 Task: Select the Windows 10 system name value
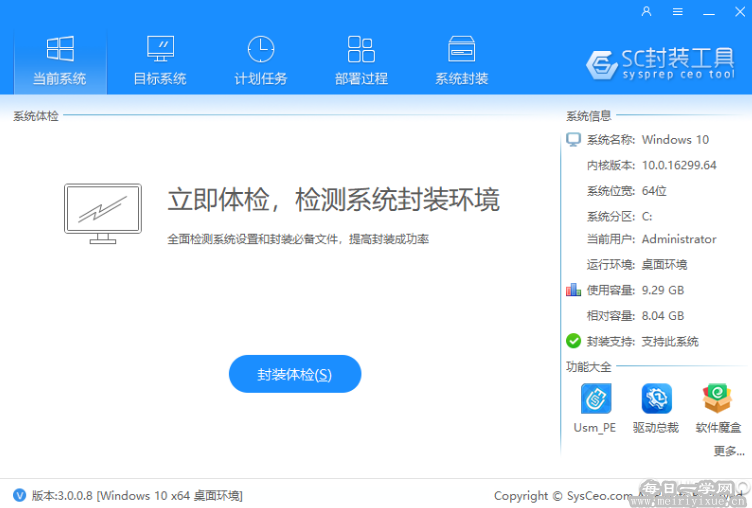675,140
